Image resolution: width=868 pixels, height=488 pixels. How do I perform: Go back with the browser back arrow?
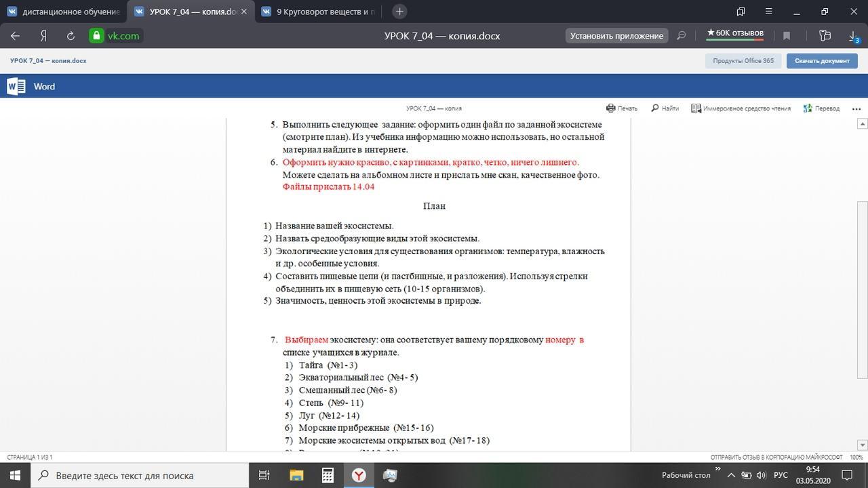coord(16,36)
